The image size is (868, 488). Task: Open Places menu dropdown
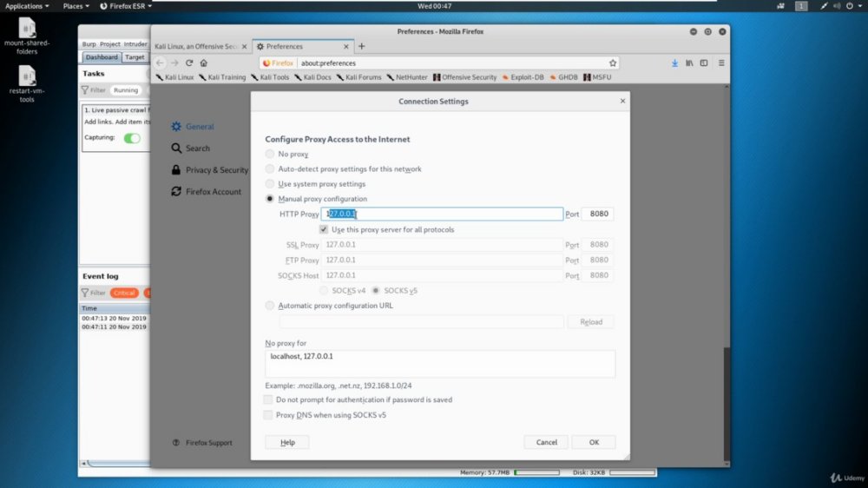(76, 6)
